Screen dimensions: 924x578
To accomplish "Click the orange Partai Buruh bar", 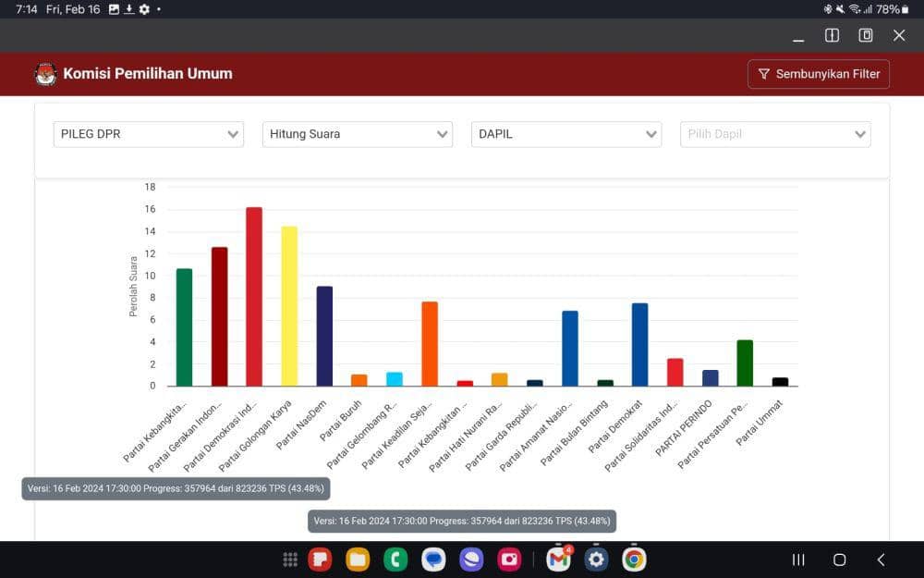I will [x=359, y=380].
